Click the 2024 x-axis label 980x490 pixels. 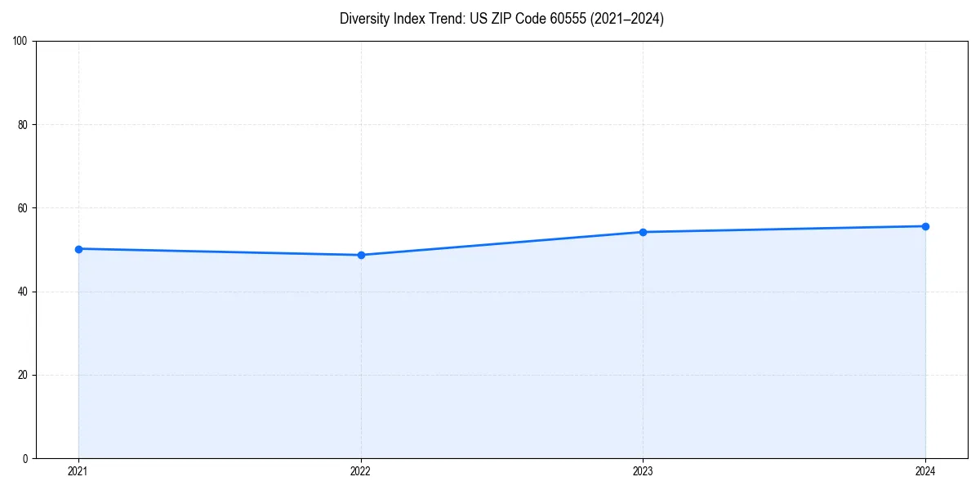(x=925, y=470)
